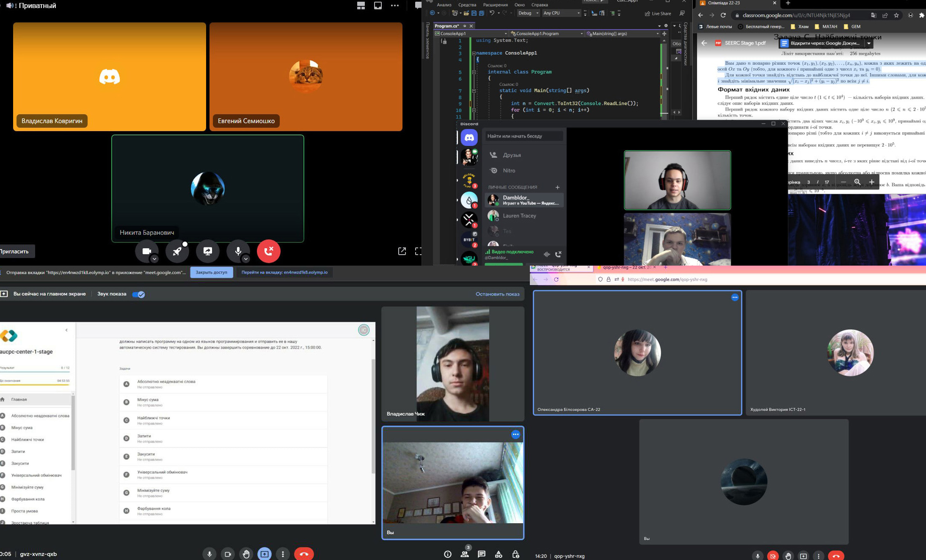Open the Google Документы open-with dropdown arrow

click(868, 43)
